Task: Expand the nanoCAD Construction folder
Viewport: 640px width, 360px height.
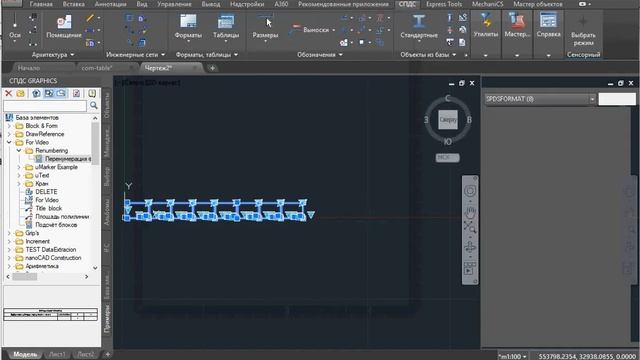Action: coord(9,258)
